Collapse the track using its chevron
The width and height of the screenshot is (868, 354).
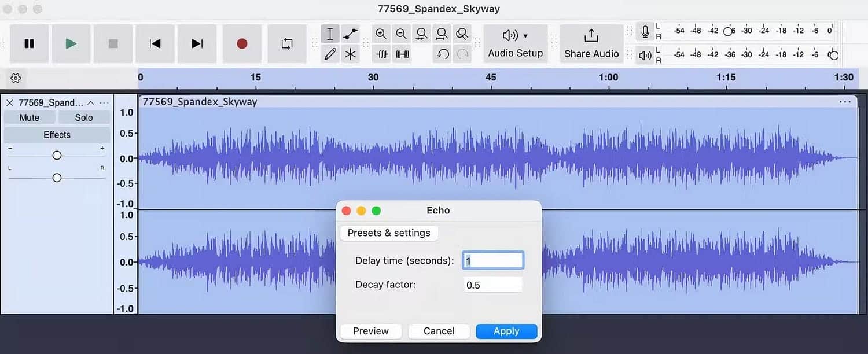(91, 102)
